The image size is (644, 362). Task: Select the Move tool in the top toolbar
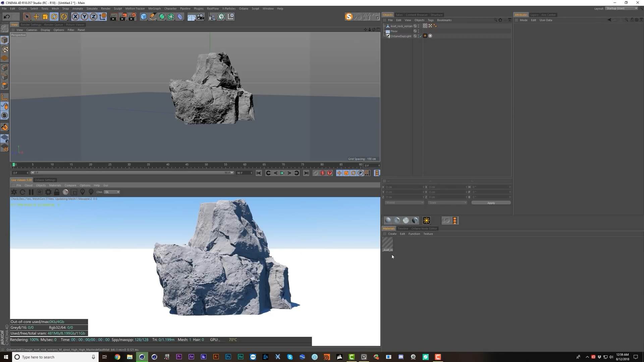click(x=36, y=17)
